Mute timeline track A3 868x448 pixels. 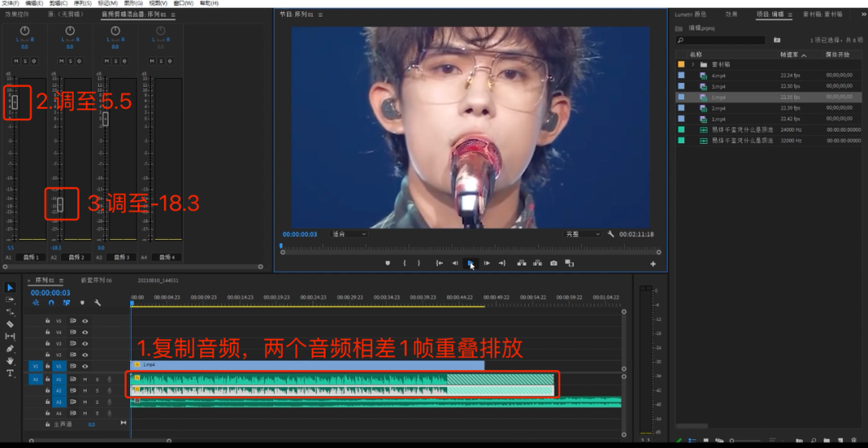85,401
